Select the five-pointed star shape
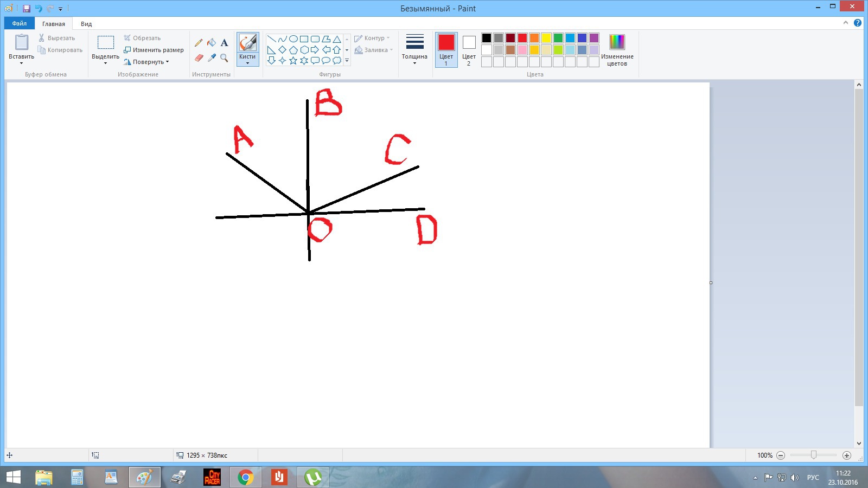868x488 pixels. point(293,61)
